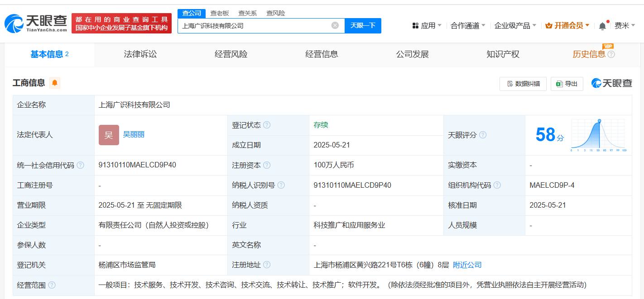The height and width of the screenshot is (299, 644).
Task: Click help icon next to 注册资本
Action: click(267, 165)
